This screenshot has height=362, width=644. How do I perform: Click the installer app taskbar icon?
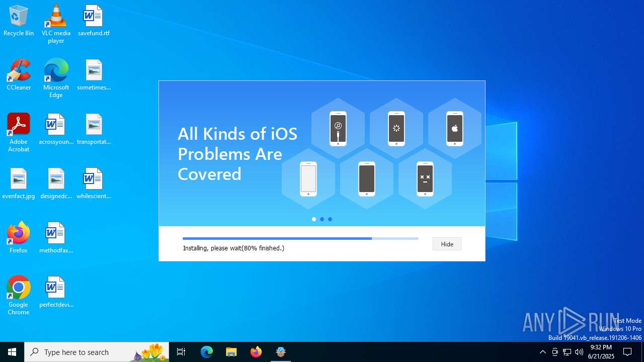[x=281, y=352]
